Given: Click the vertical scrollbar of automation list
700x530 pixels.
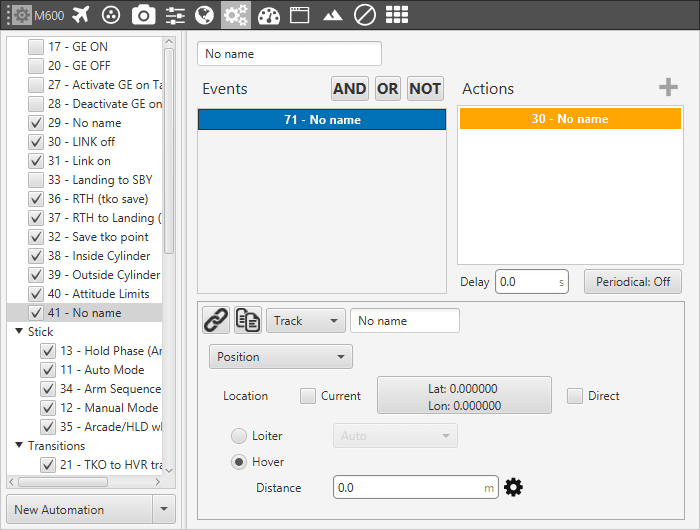Looking at the screenshot, I should point(169,152).
